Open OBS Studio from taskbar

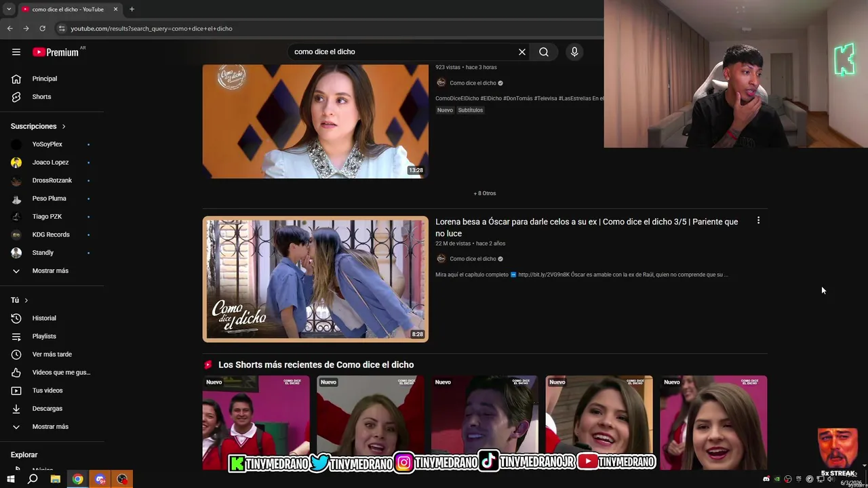122,479
